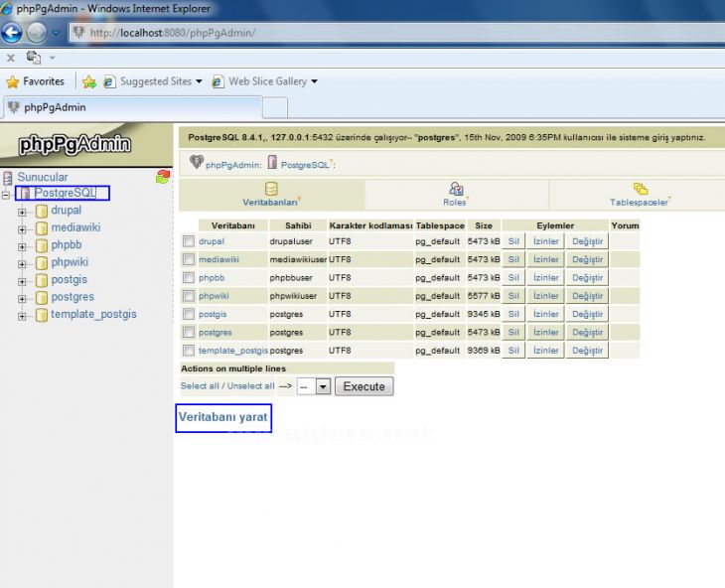725x588 pixels.
Task: Click the Tablespaceler folders icon
Action: (641, 189)
